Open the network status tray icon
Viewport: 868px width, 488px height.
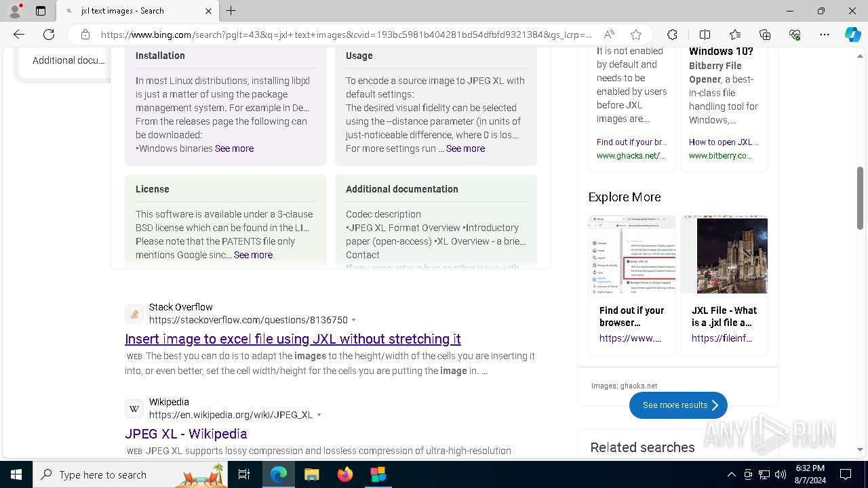[x=764, y=474]
